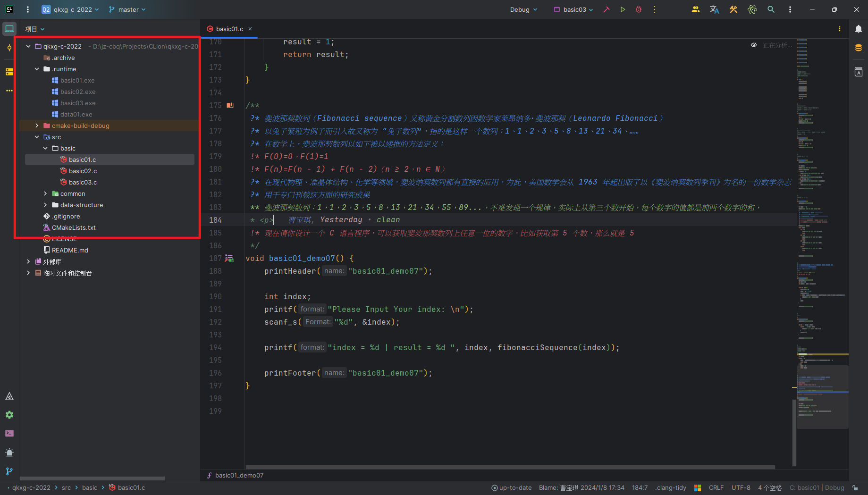Open the AI Assistant panel icon on right bar
This screenshot has width=868, height=495.
click(859, 72)
